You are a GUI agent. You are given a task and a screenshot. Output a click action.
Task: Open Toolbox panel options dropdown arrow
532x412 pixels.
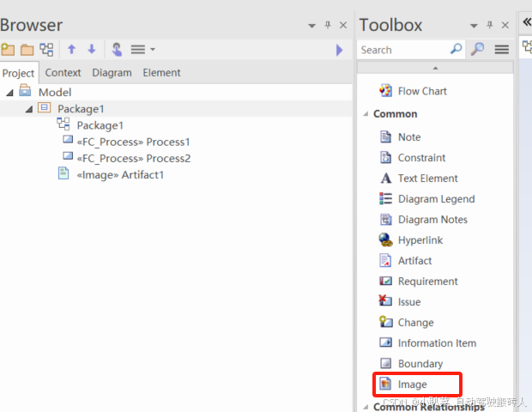pos(474,26)
